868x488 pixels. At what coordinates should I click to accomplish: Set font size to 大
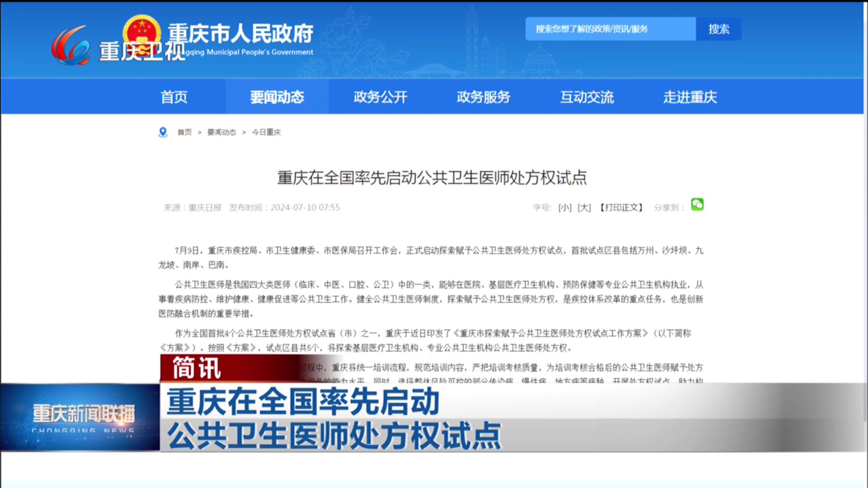(584, 207)
